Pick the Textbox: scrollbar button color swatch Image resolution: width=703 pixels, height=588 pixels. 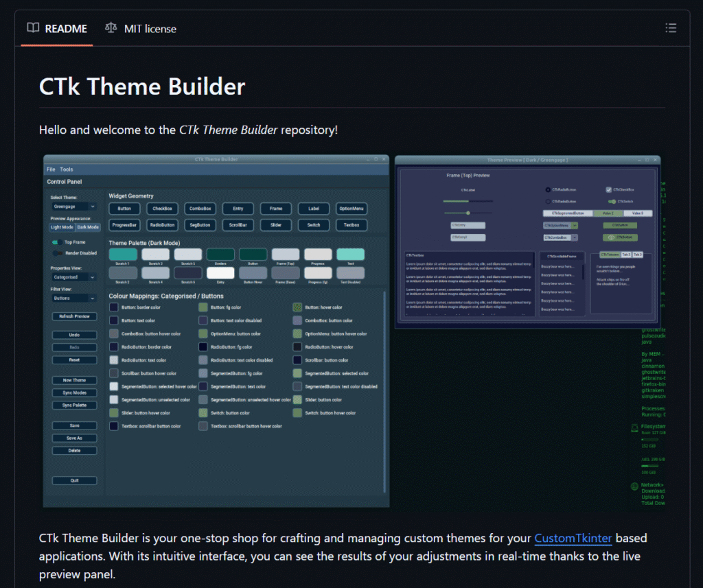[114, 426]
